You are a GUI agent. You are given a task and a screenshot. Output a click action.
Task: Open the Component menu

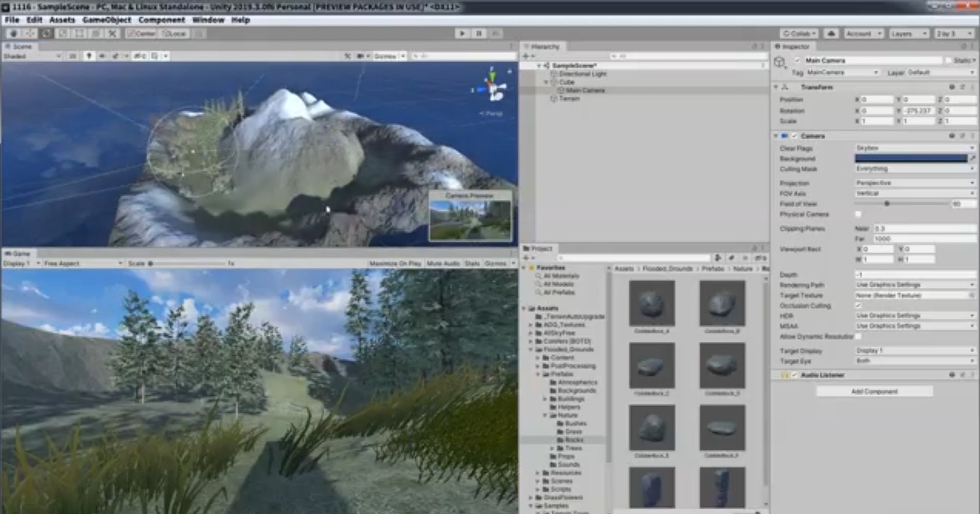point(161,20)
